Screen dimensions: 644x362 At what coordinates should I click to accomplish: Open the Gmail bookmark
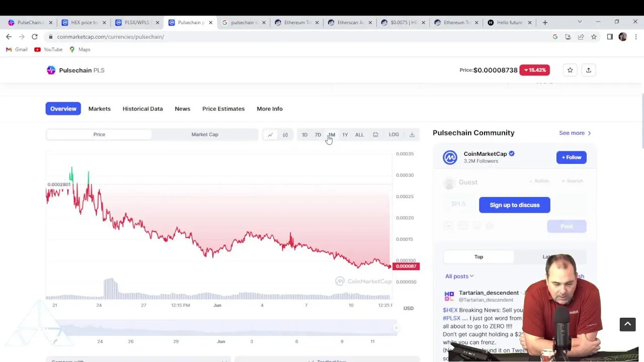pyautogui.click(x=17, y=49)
